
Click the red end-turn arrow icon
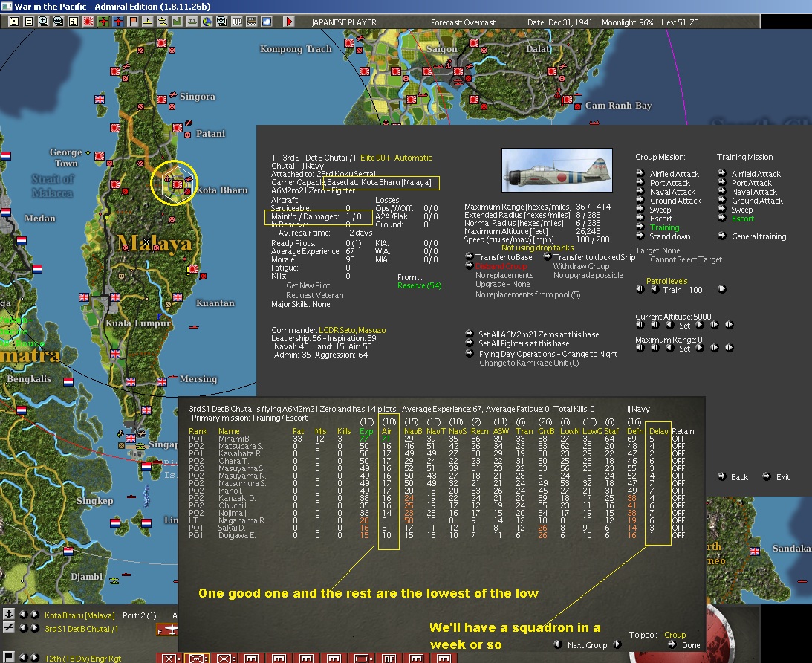pyautogui.click(x=289, y=22)
